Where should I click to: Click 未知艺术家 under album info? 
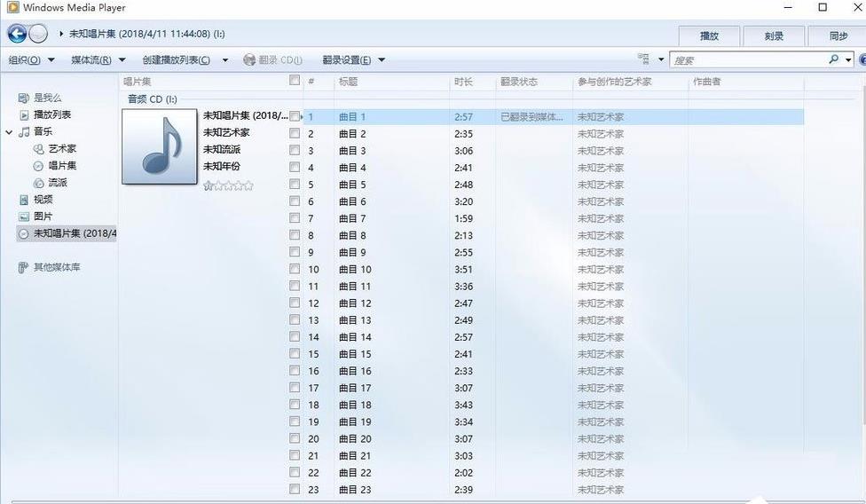226,132
